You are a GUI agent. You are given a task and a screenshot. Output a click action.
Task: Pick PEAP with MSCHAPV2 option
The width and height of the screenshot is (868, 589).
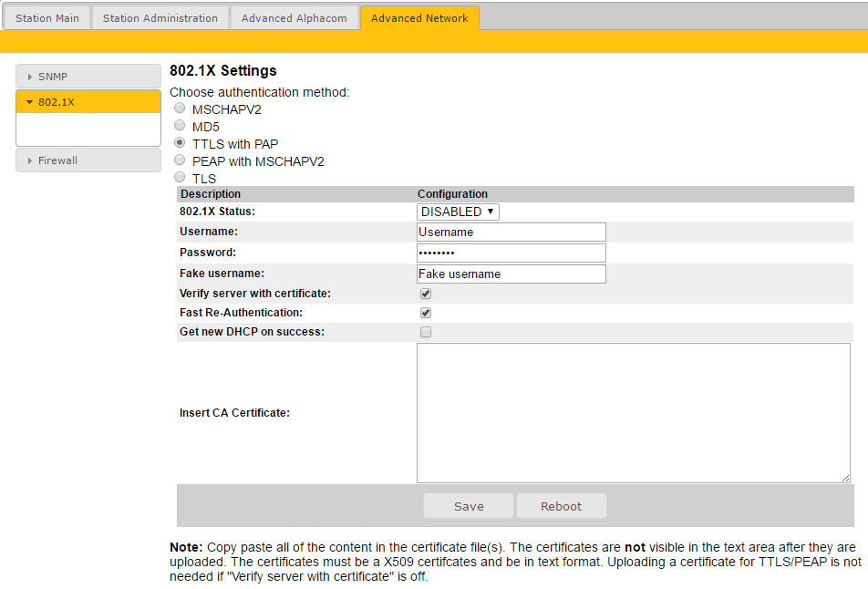click(x=180, y=160)
